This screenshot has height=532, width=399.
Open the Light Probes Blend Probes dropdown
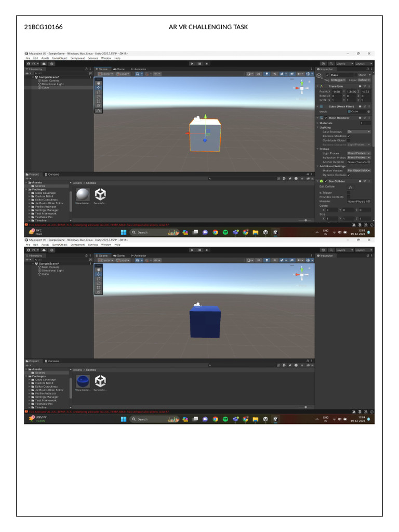[x=358, y=153]
